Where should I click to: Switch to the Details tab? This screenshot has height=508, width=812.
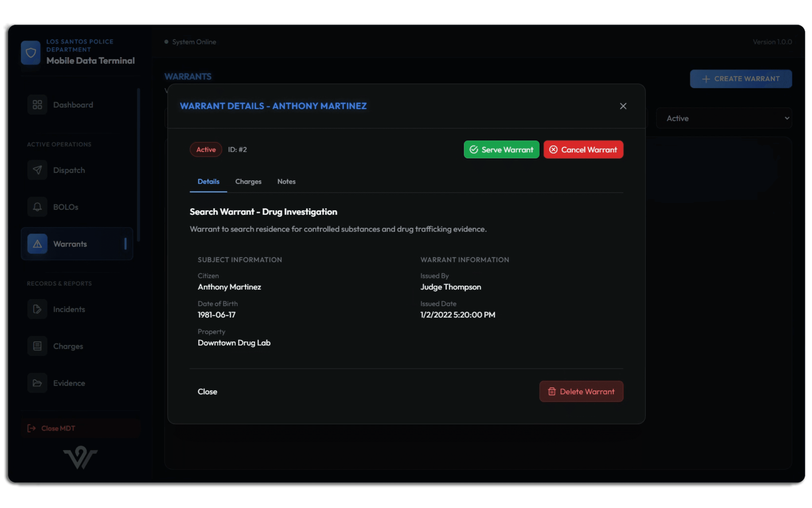point(208,182)
